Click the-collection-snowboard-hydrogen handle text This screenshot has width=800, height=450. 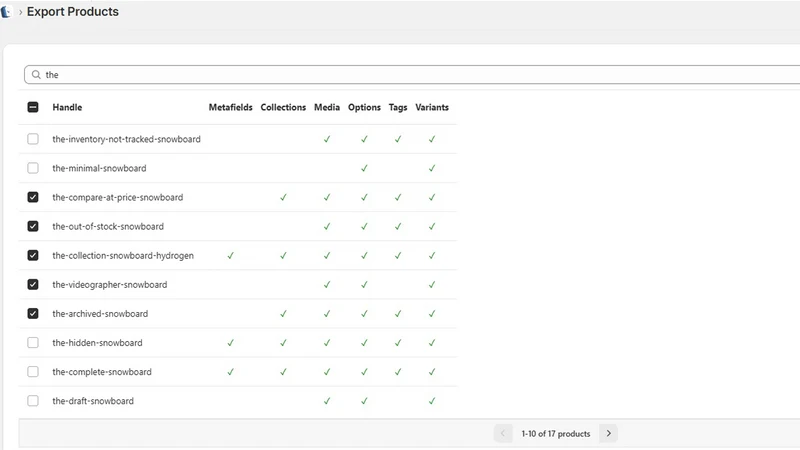[x=123, y=255]
